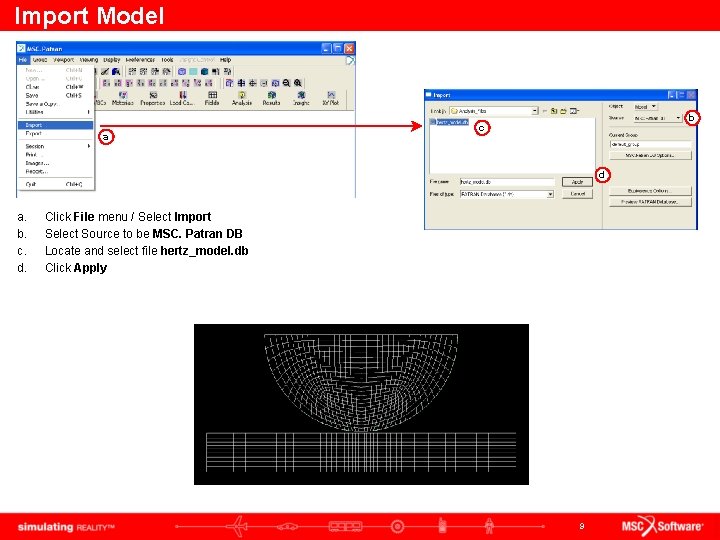
Task: Open the Properties application in Patran
Action: pos(152,98)
